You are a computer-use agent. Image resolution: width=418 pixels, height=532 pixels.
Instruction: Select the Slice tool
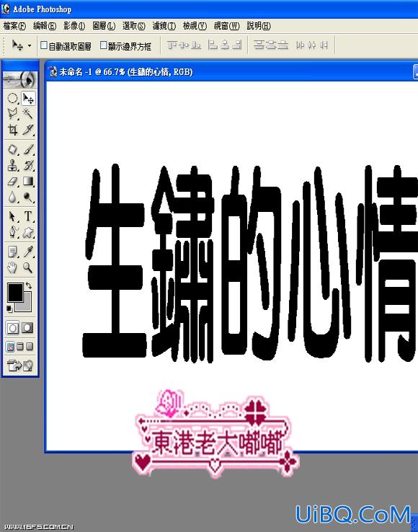(28, 129)
